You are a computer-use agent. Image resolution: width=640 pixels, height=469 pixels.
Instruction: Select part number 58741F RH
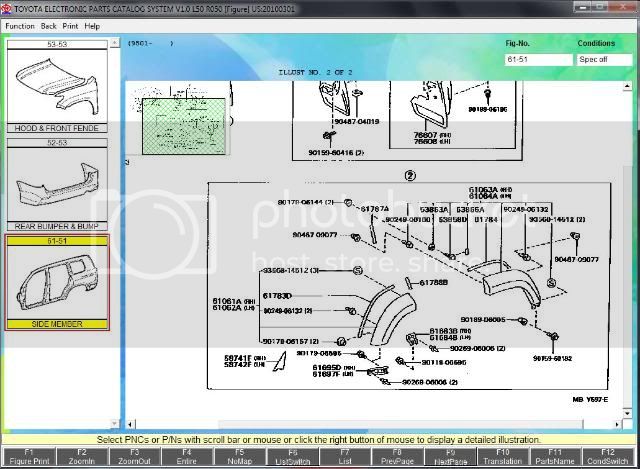click(x=245, y=358)
